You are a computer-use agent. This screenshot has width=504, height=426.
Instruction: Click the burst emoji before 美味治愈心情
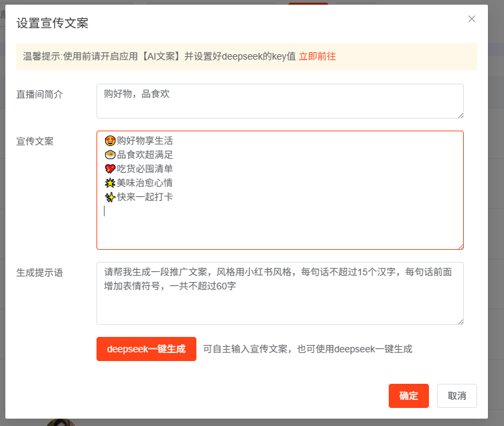click(x=111, y=183)
